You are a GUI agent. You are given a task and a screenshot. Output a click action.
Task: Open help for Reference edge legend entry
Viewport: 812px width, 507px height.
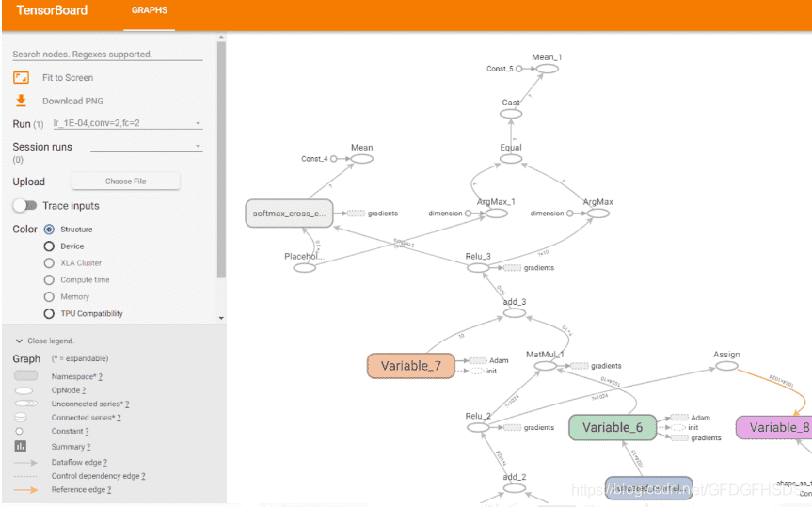click(109, 490)
